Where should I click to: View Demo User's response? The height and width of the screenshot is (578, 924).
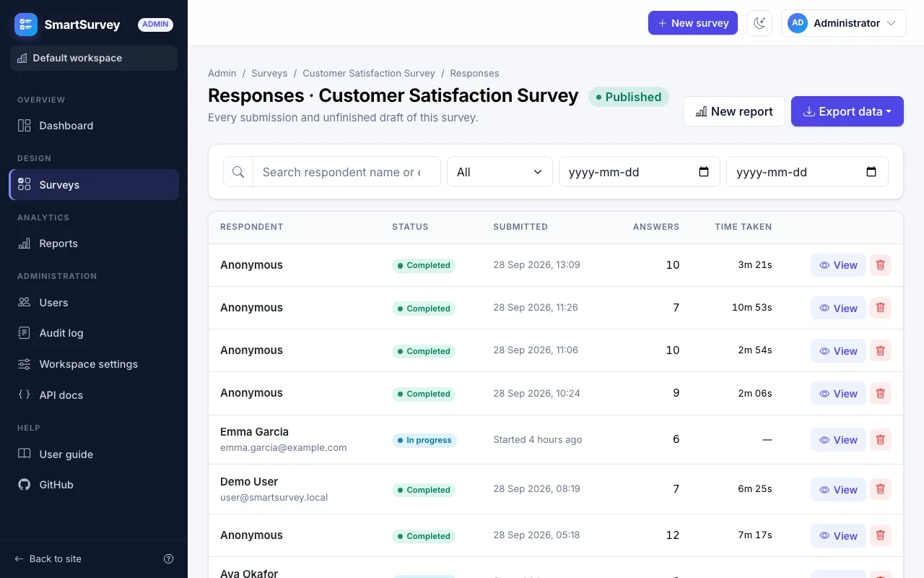click(x=838, y=489)
